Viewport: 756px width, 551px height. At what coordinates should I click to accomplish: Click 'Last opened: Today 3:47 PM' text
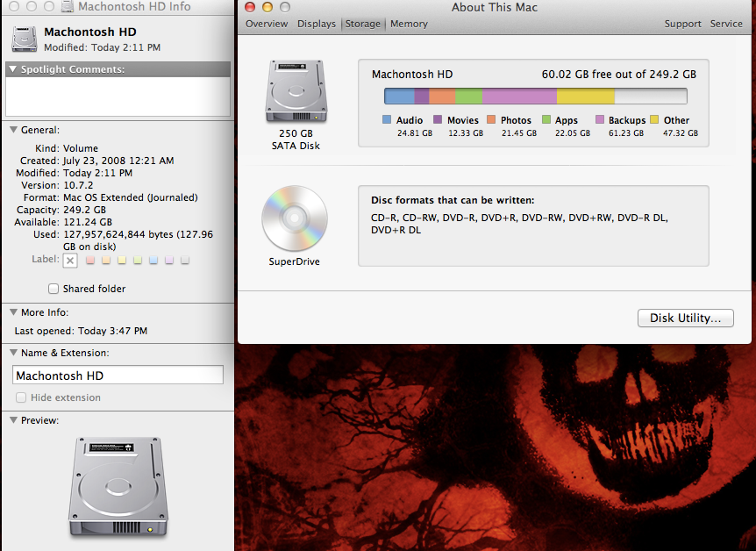click(81, 331)
